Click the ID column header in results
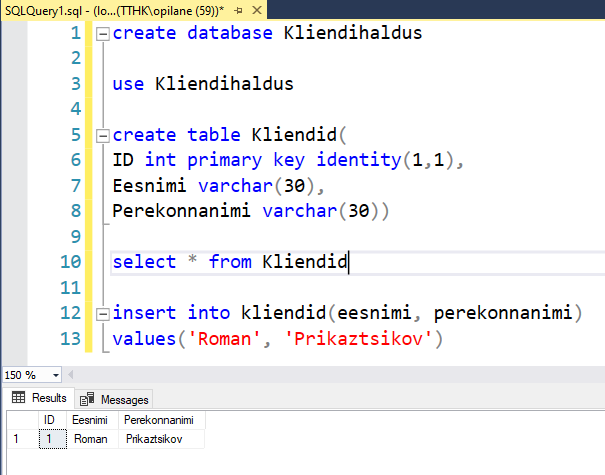The image size is (605, 475). click(x=50, y=421)
